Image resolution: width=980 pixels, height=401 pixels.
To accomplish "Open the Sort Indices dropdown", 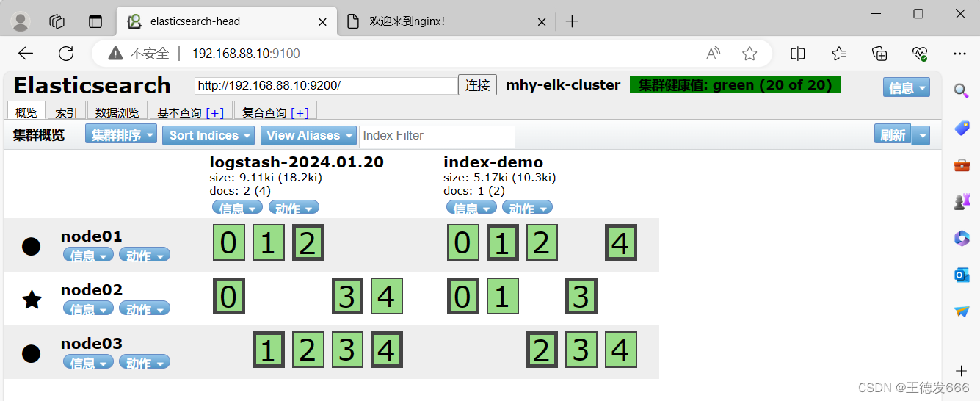I will pos(208,135).
